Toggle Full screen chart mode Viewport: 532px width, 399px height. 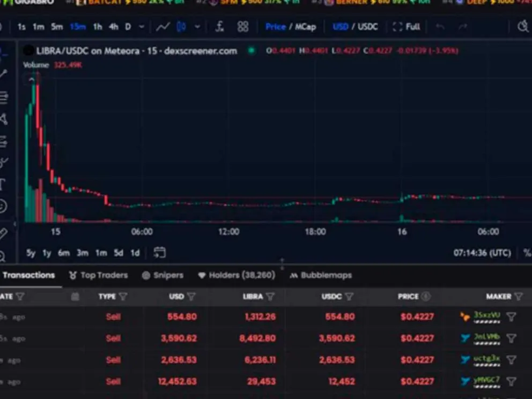pos(407,27)
